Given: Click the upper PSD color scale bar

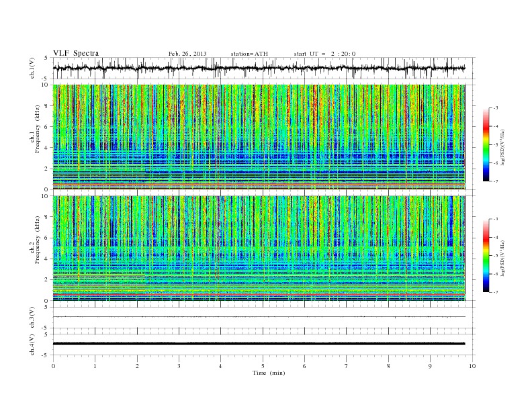Looking at the screenshot, I should point(486,144).
